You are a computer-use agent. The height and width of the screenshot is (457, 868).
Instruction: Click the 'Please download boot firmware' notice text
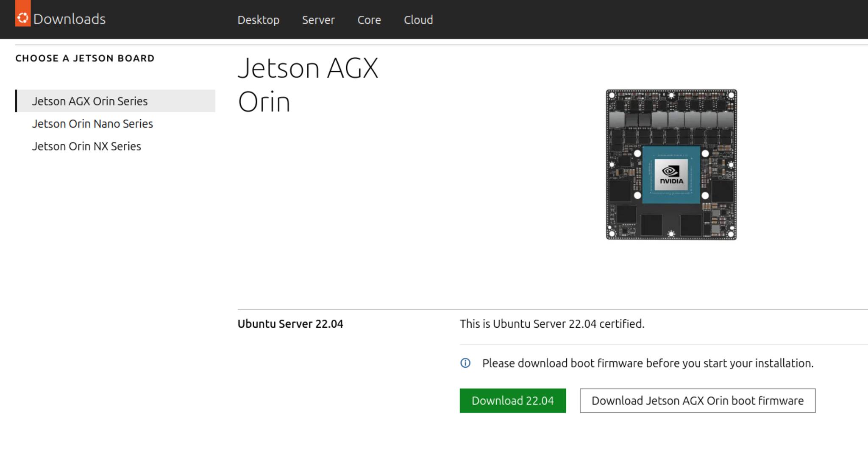coord(648,363)
